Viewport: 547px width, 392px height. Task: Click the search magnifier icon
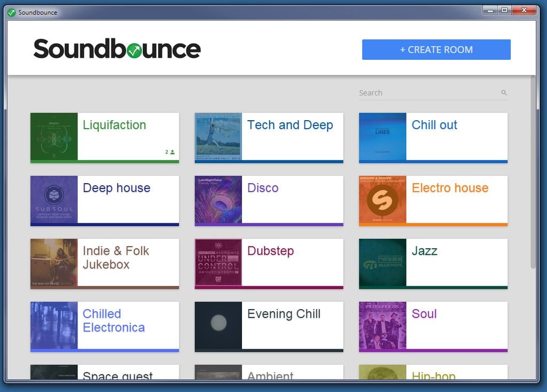tap(504, 92)
